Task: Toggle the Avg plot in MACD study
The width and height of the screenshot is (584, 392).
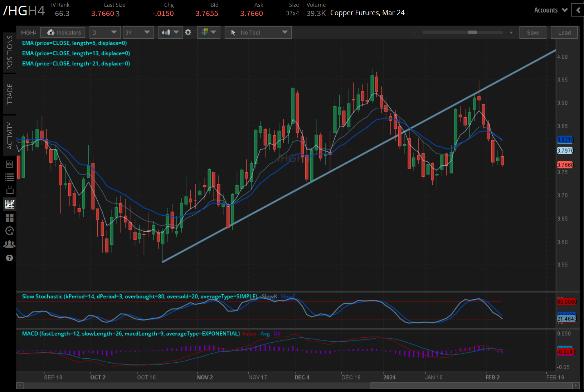Action: pos(265,333)
